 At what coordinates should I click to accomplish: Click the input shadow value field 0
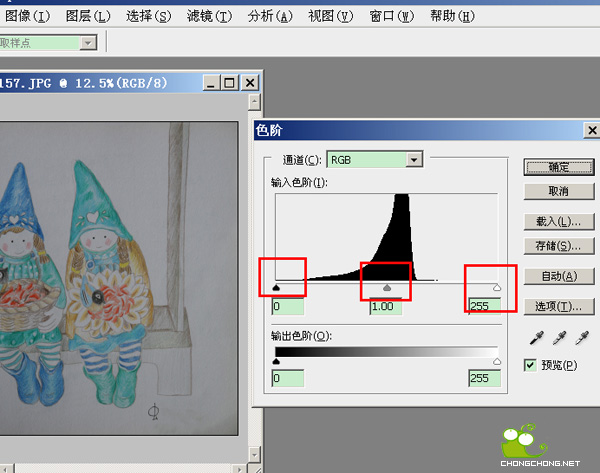click(x=288, y=307)
